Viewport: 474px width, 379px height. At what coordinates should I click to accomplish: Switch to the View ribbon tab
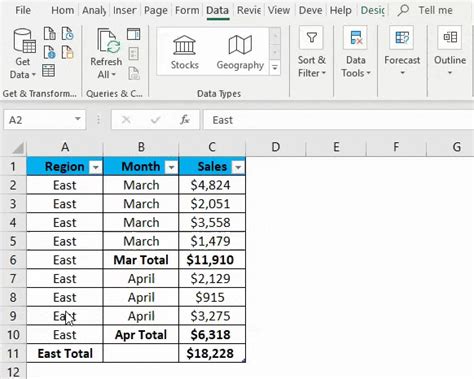pyautogui.click(x=279, y=10)
